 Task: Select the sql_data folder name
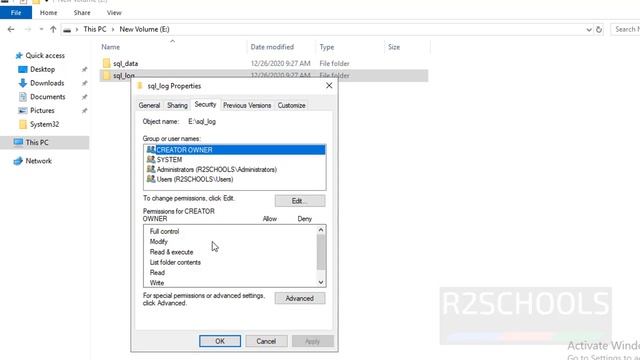[126, 64]
